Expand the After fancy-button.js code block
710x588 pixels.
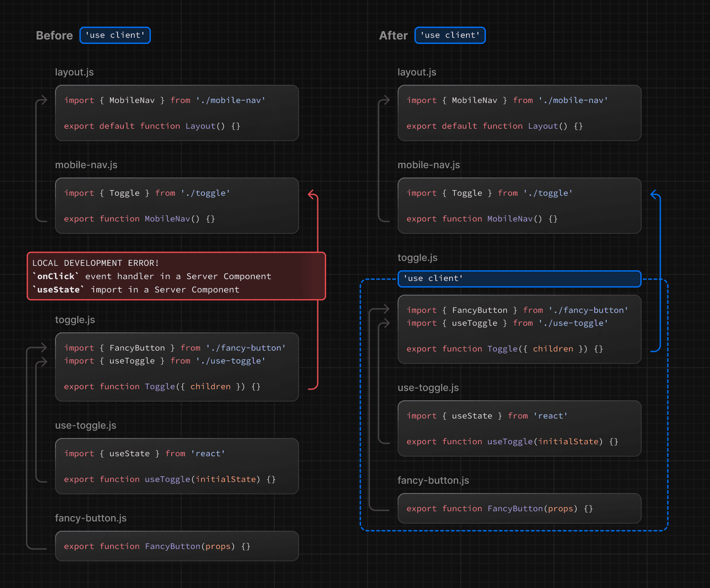[x=519, y=508]
